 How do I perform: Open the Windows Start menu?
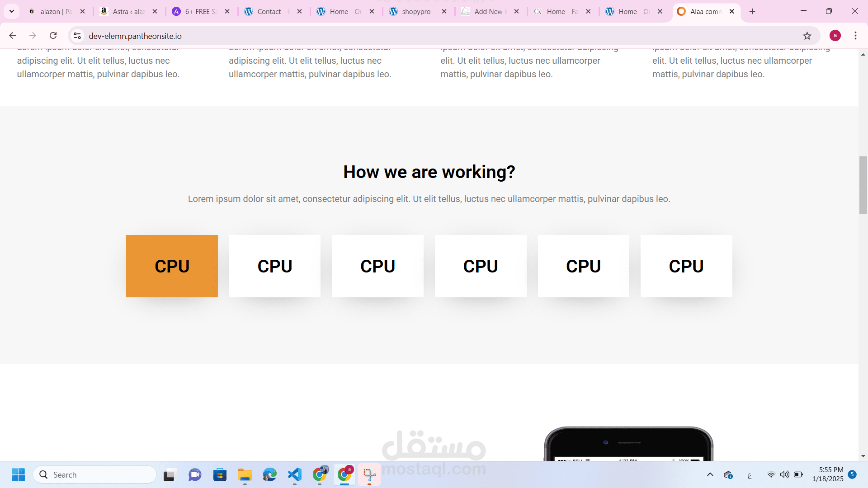(x=18, y=475)
